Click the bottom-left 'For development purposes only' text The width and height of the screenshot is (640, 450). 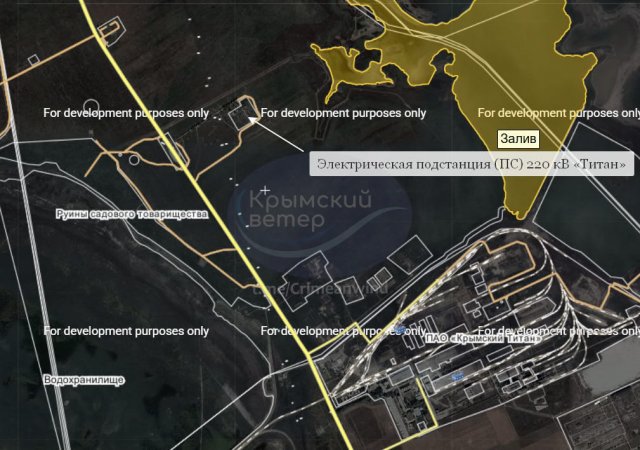point(126,331)
